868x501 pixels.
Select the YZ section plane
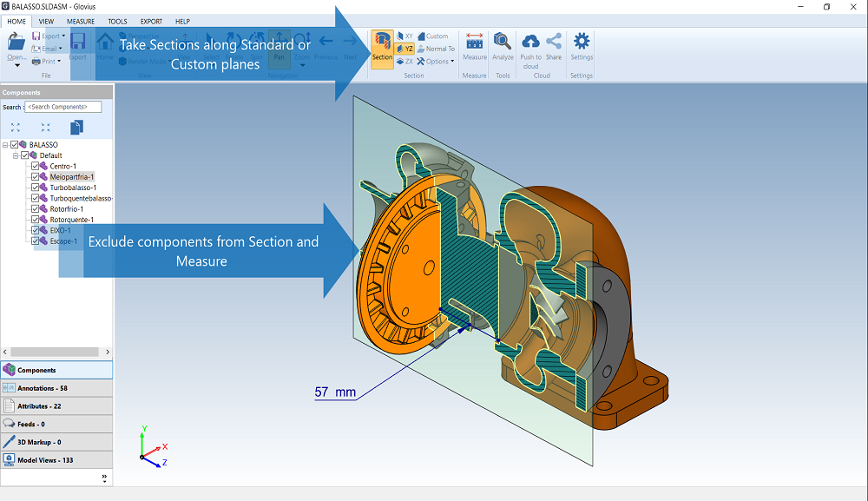(x=404, y=49)
